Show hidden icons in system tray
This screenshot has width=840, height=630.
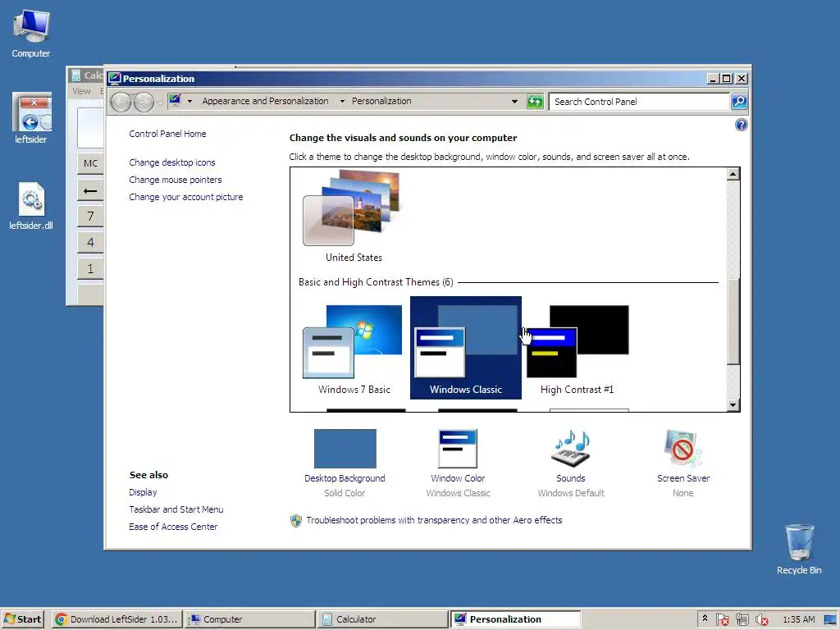pos(705,619)
